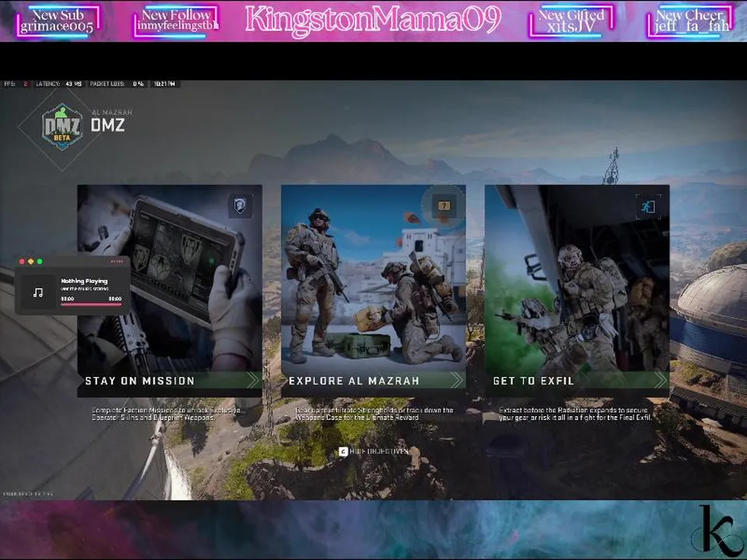Click the New Follow alert box
Screen dimensions: 747x560
coord(176,21)
